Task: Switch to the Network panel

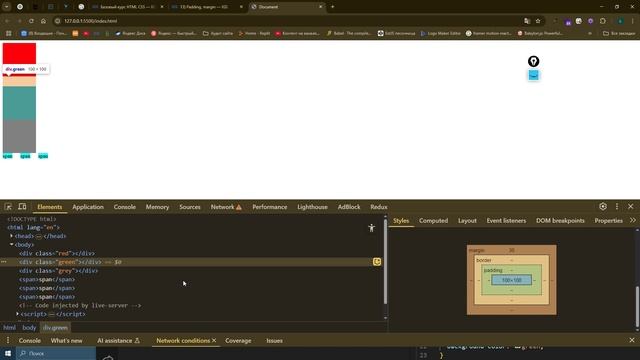Action: click(226, 207)
